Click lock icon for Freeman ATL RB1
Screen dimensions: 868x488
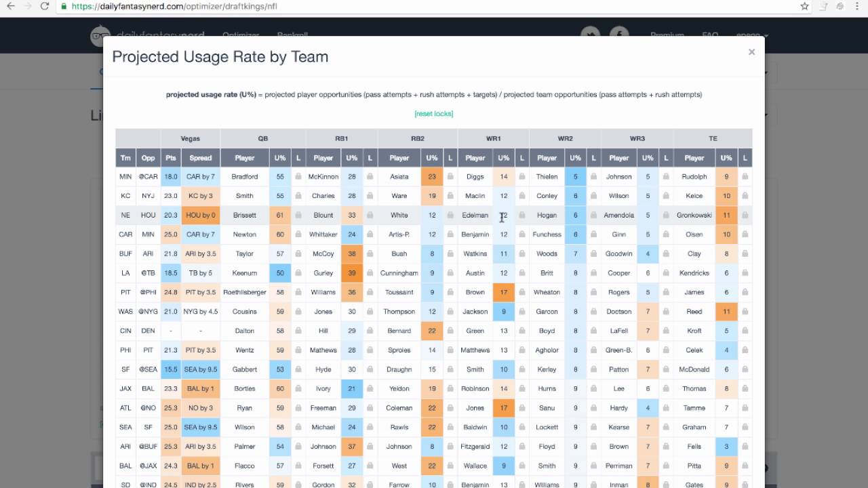(x=370, y=408)
